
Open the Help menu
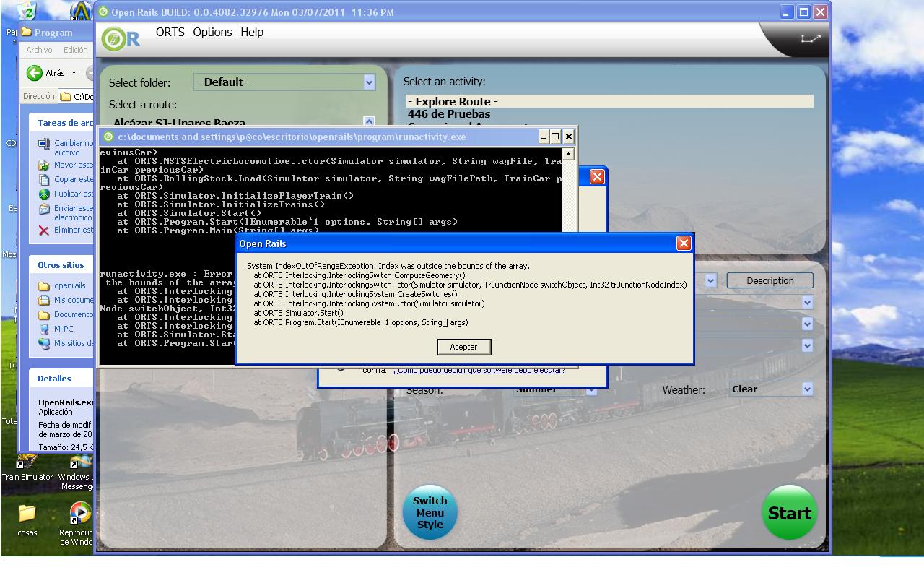point(252,33)
